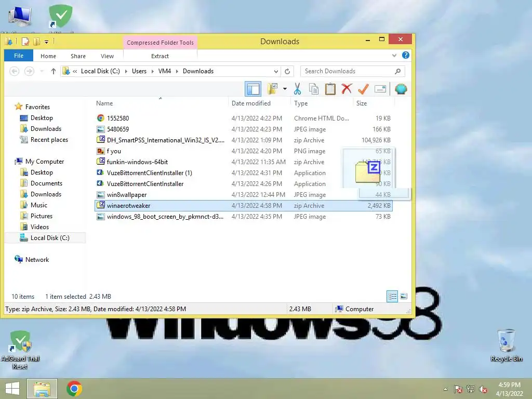Select the 5480659 JPEG image

pyautogui.click(x=244, y=129)
